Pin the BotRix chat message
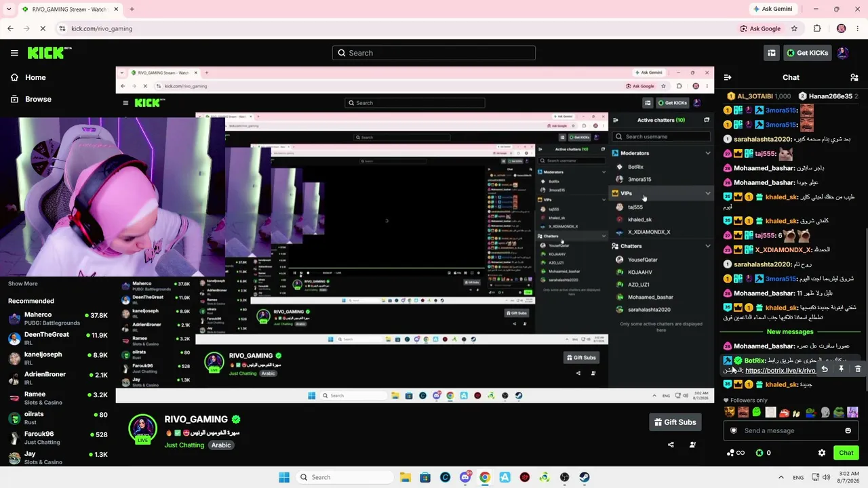This screenshot has height=488, width=868. [x=841, y=369]
